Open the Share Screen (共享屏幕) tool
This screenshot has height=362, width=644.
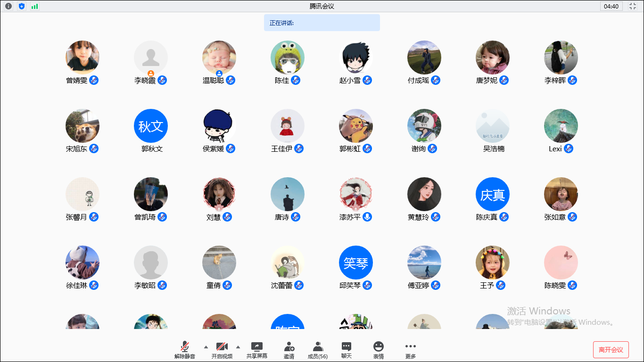click(256, 350)
